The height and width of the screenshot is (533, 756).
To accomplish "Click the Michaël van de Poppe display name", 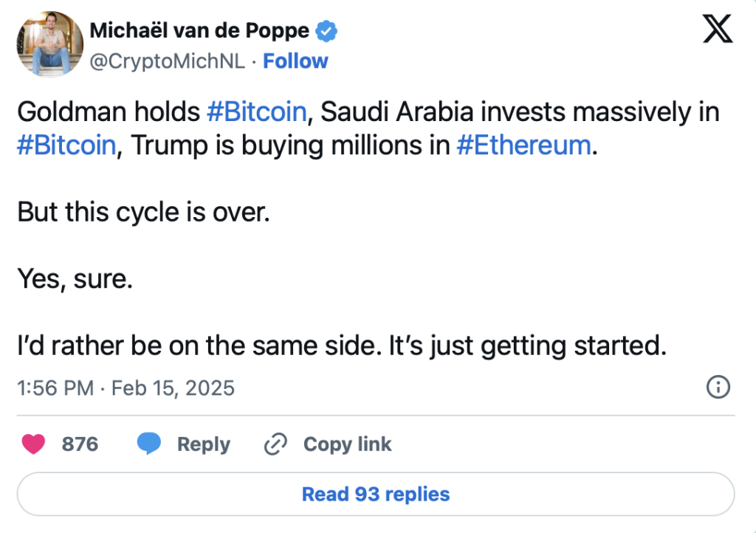I will 201,31.
